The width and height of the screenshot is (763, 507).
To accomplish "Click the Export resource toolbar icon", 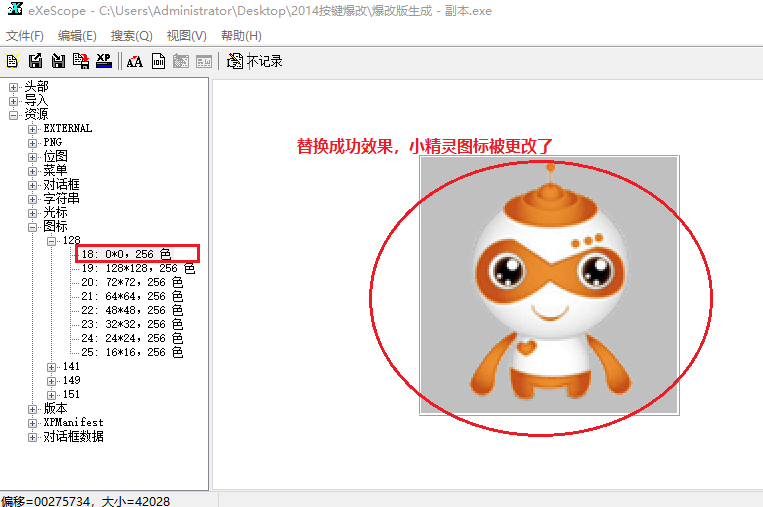I will click(x=80, y=61).
